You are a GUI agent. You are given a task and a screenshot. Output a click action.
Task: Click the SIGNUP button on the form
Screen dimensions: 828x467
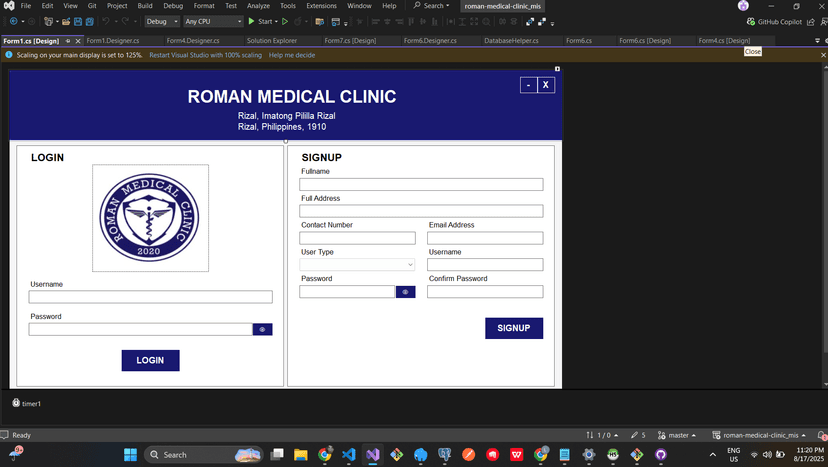tap(514, 328)
